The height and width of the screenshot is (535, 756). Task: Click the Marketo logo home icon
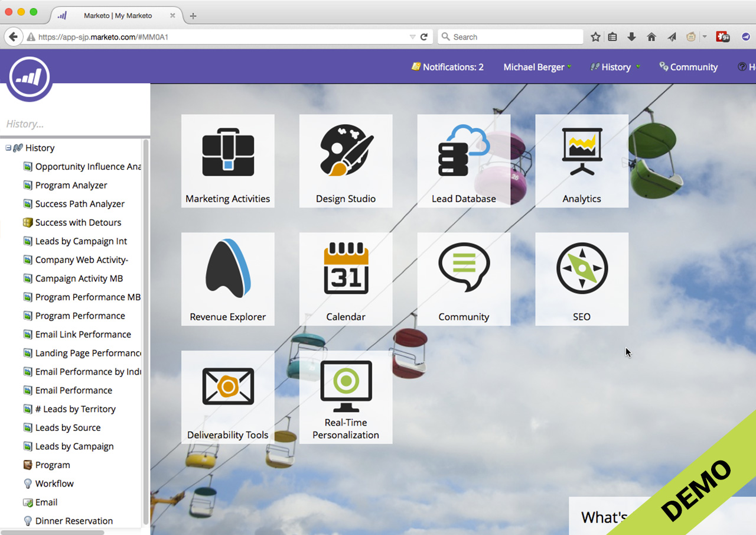[x=30, y=77]
